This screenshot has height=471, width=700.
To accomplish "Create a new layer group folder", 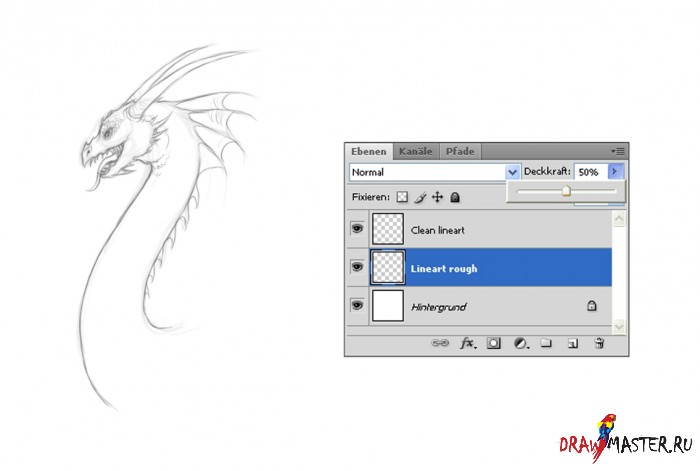I will click(x=546, y=343).
